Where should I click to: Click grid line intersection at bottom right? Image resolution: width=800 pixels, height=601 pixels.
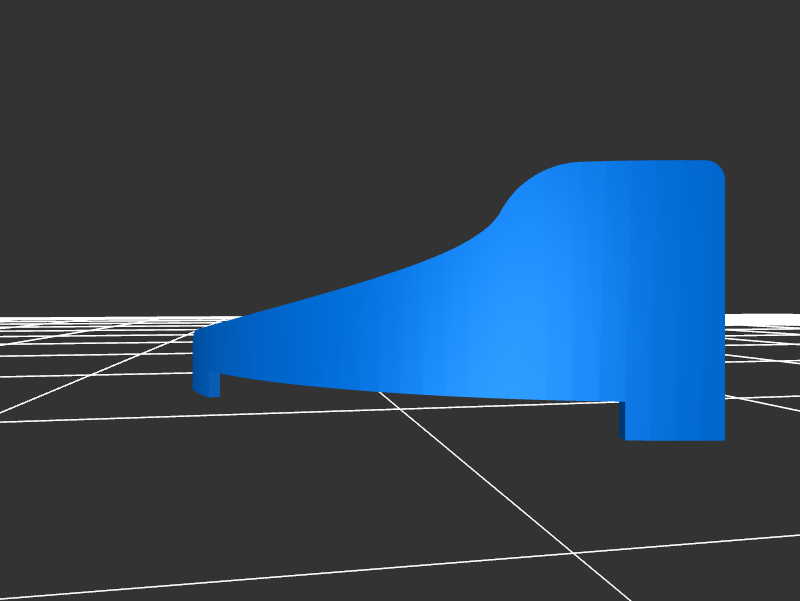(x=574, y=553)
